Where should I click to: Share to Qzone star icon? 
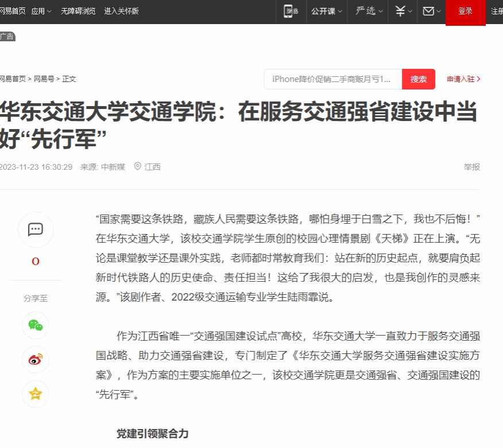click(x=36, y=394)
